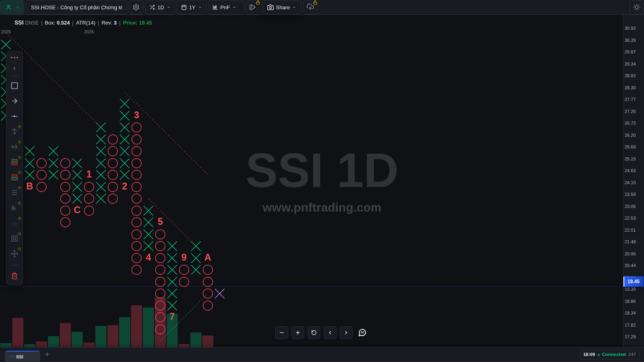644x362 pixels.
Task: Select the rectangle drawing tool
Action: [14, 86]
